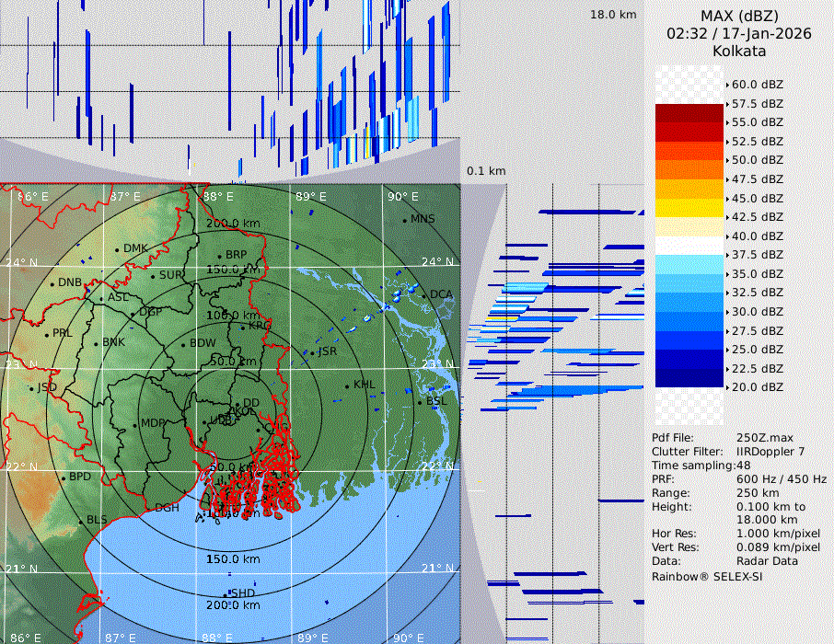Click the MAX (dBZ) title text
This screenshot has width=834, height=644.
point(738,16)
